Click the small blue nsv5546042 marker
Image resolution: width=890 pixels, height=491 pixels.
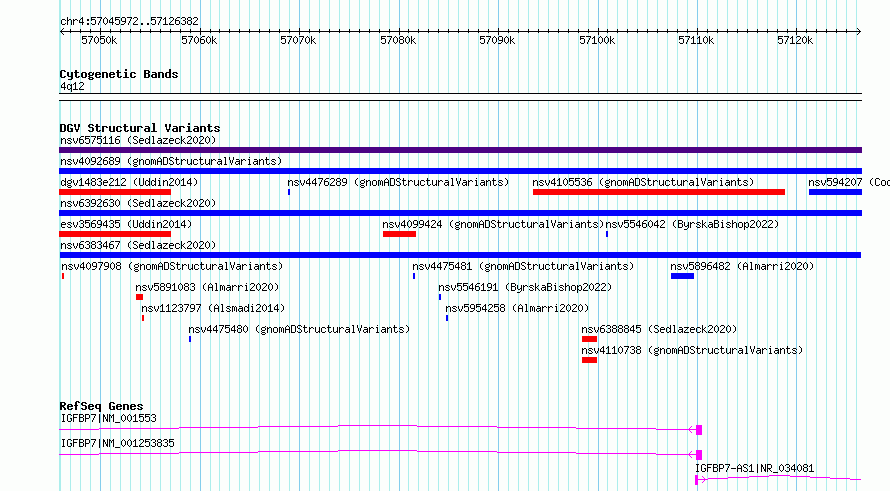(607, 234)
